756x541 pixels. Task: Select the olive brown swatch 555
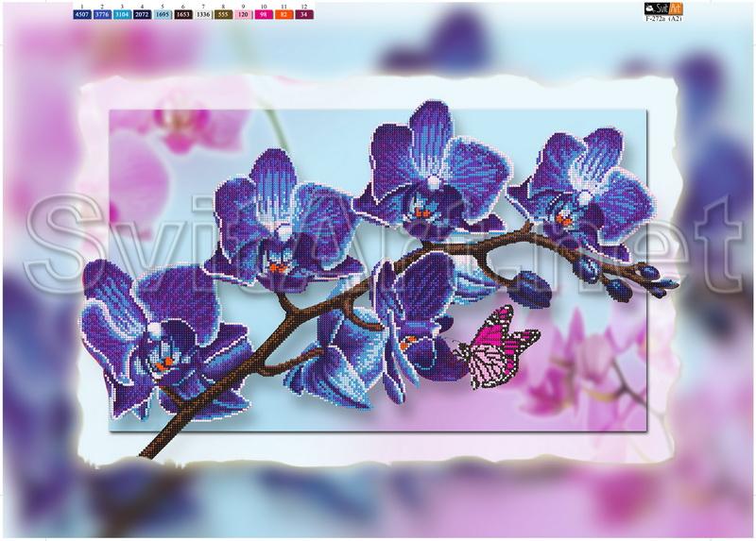click(223, 16)
